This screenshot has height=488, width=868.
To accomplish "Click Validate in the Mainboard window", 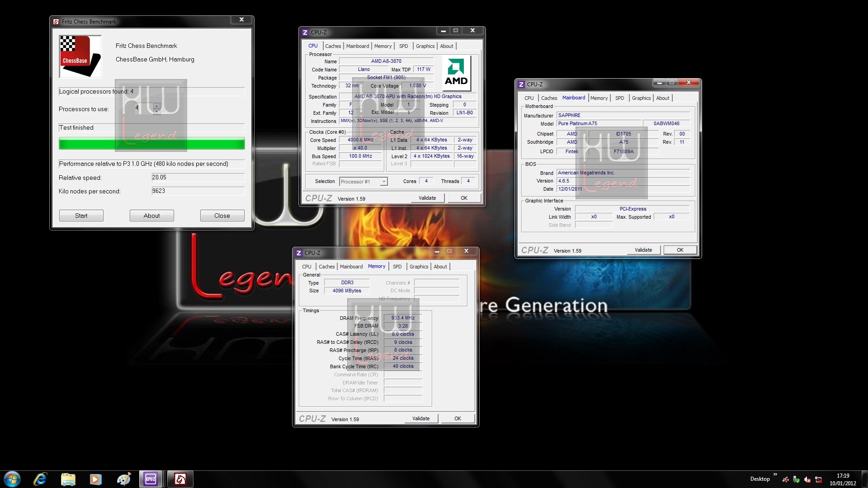I will 644,250.
